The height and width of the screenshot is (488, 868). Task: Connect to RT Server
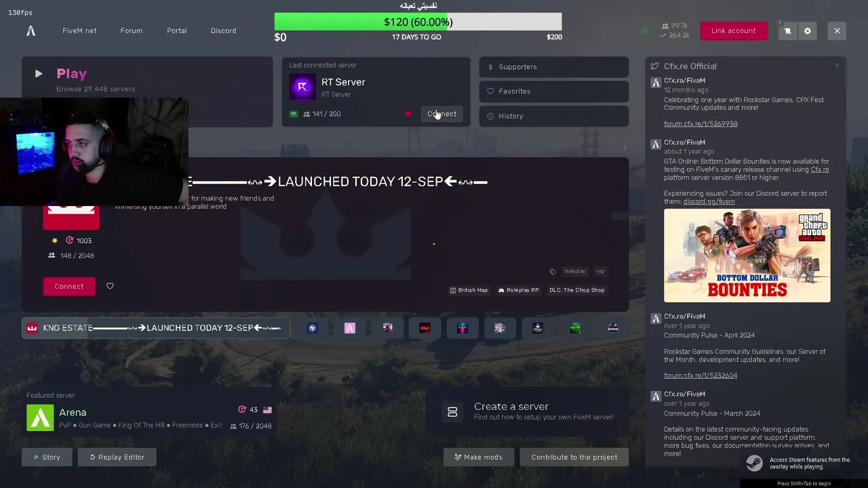(x=442, y=114)
